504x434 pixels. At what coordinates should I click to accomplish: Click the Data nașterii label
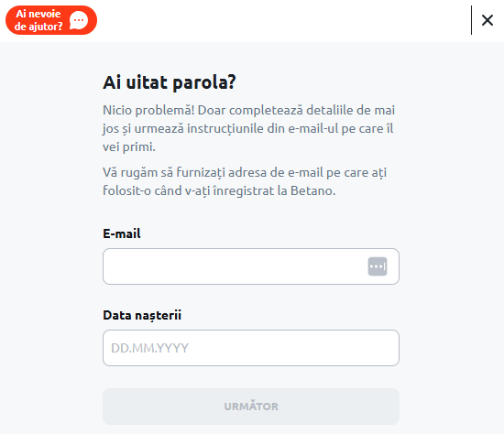click(x=142, y=315)
